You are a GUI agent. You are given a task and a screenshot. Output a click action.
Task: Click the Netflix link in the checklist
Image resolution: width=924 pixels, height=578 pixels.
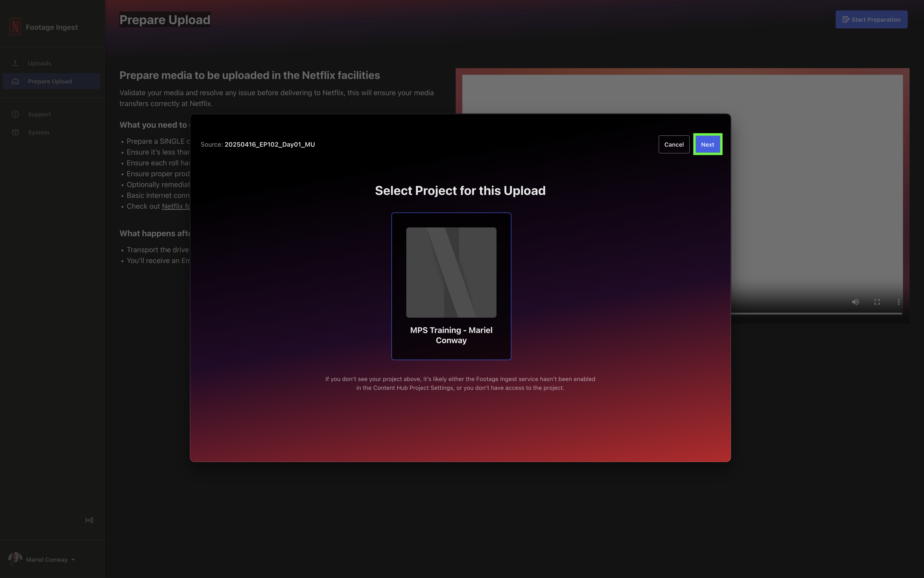pyautogui.click(x=176, y=206)
